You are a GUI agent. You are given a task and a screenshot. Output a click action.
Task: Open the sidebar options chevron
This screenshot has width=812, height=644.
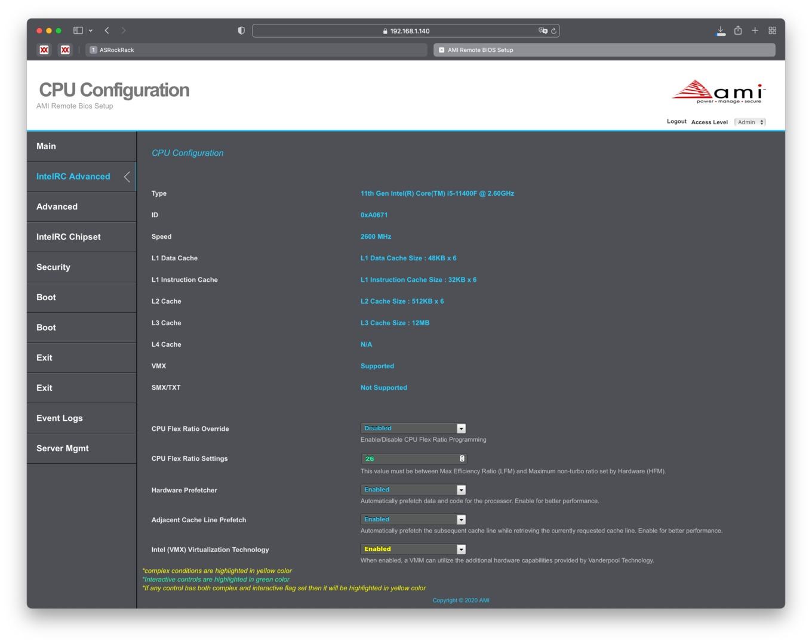click(x=91, y=30)
